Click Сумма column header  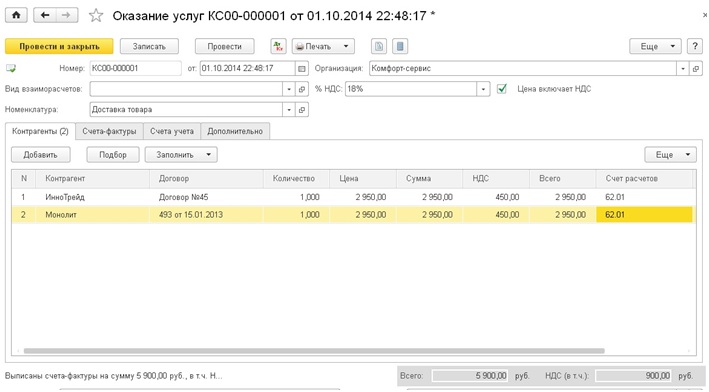(430, 179)
